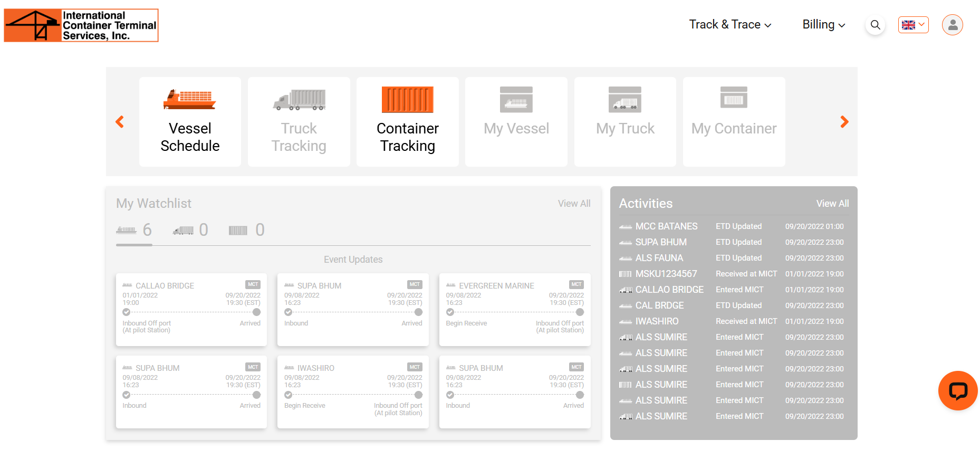Screen dimensions: 980x450
Task: Open the Container Tracking orange container icon
Action: (x=408, y=99)
